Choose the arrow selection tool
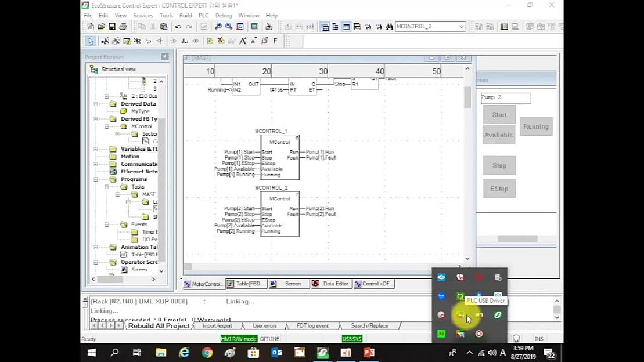The width and height of the screenshot is (644, 362). (91, 41)
